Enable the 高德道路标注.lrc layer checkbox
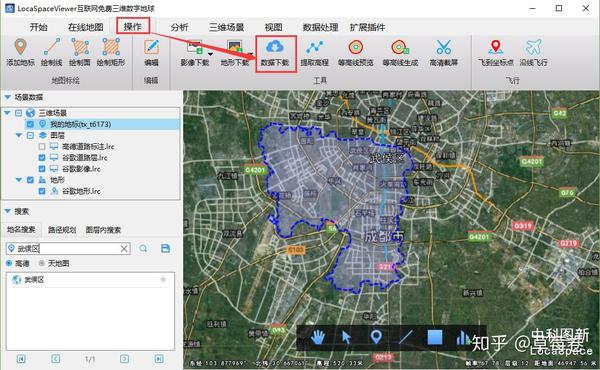Image resolution: width=600 pixels, height=370 pixels. click(42, 147)
